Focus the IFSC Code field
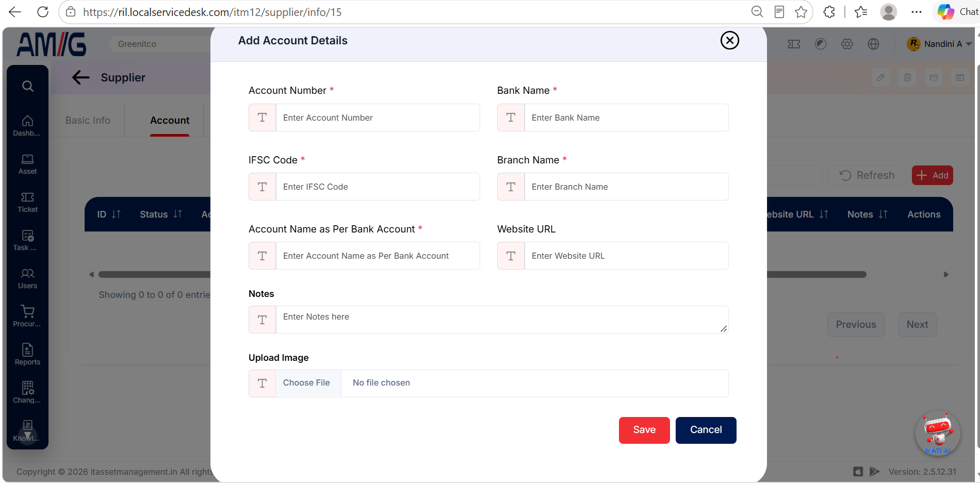 (x=378, y=187)
